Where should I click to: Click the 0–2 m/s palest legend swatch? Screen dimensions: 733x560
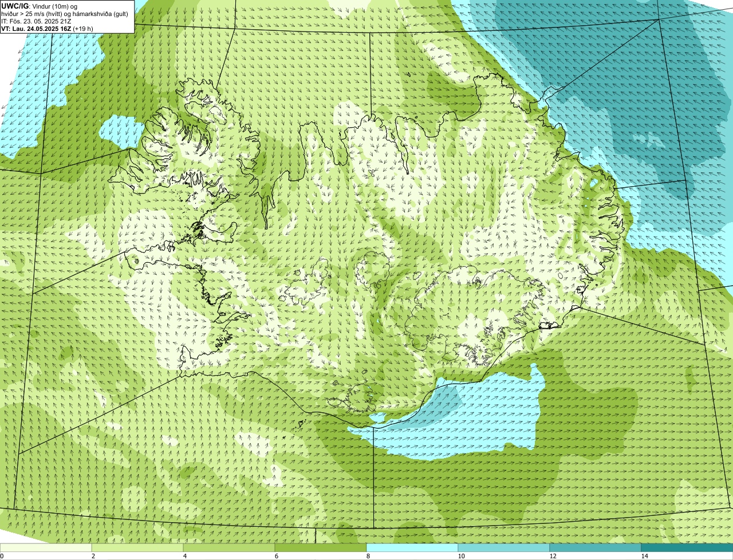[x=46, y=547]
